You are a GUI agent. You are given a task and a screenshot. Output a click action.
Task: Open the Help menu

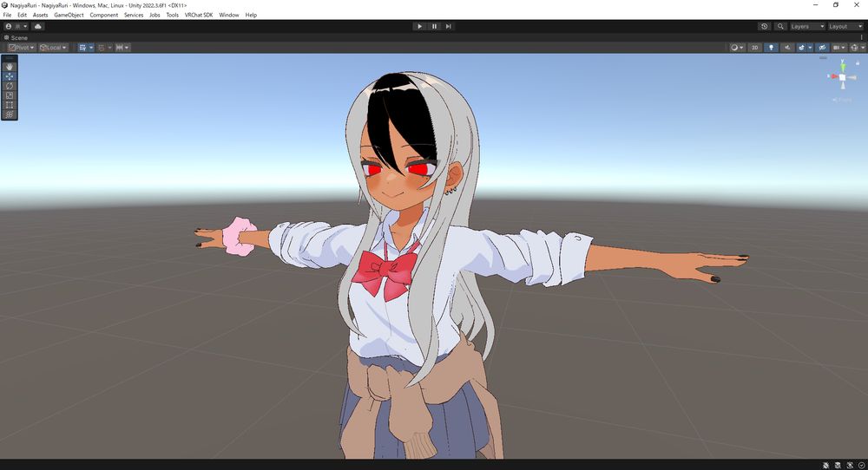(251, 15)
